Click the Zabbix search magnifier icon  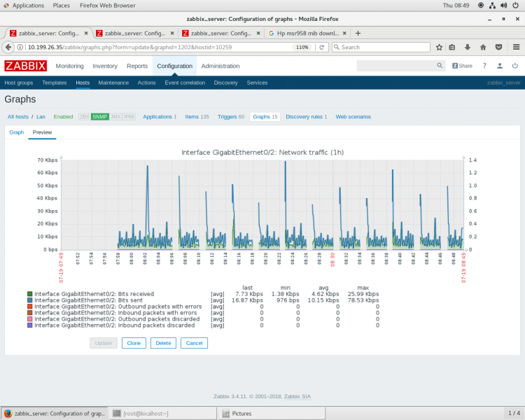tap(440, 66)
